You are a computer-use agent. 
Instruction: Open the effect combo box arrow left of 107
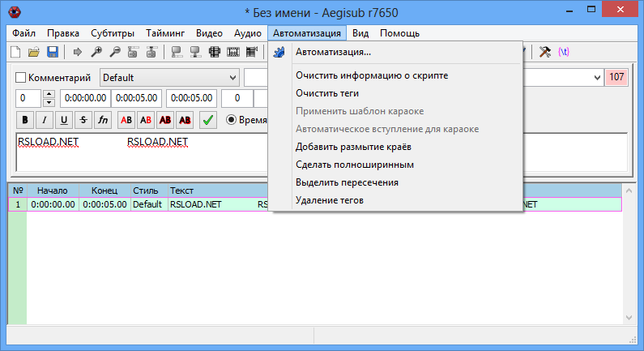pyautogui.click(x=597, y=78)
